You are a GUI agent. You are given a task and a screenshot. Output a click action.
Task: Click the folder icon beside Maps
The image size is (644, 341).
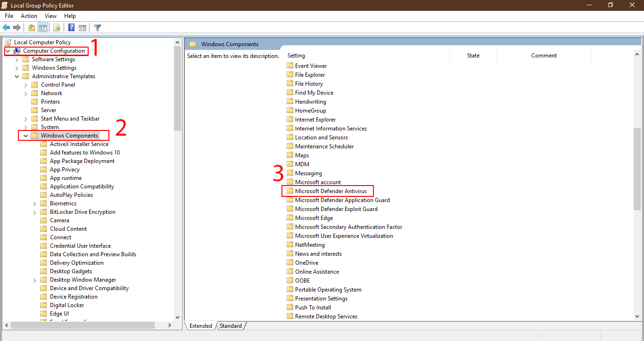(290, 155)
